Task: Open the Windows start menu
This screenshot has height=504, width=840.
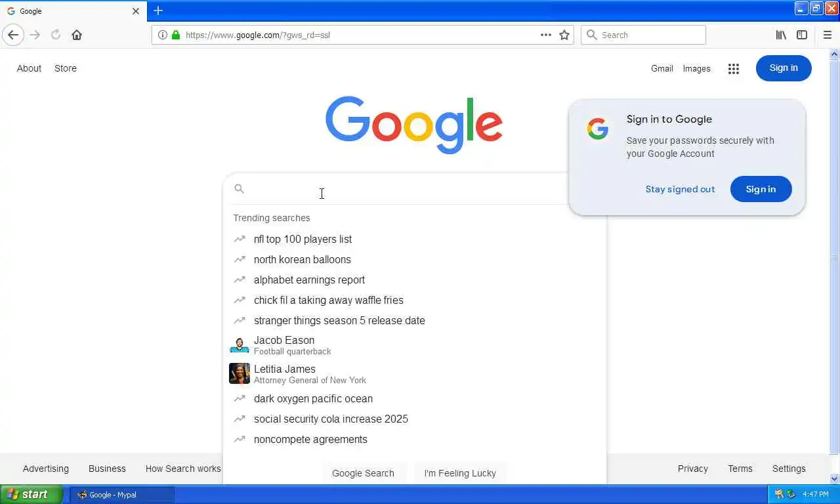Action: 31,494
